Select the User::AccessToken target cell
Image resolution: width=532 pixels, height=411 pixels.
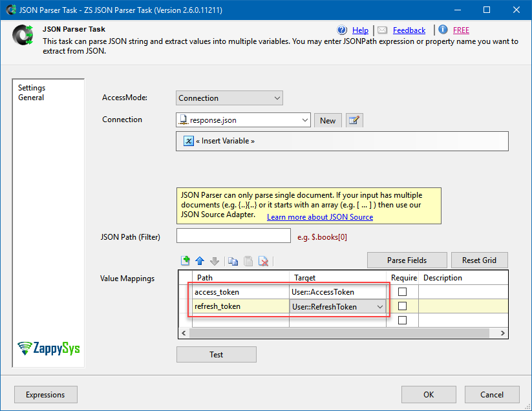coord(337,292)
